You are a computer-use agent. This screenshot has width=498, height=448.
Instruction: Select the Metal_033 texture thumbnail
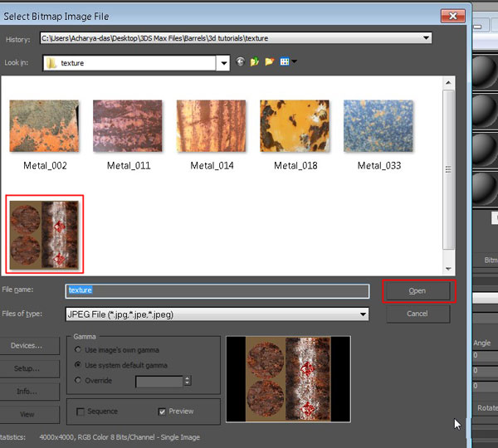click(378, 127)
